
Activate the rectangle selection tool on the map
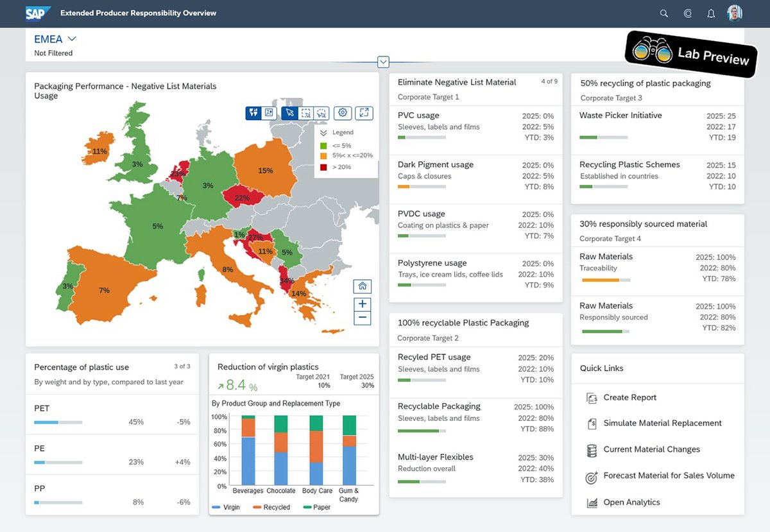point(306,113)
